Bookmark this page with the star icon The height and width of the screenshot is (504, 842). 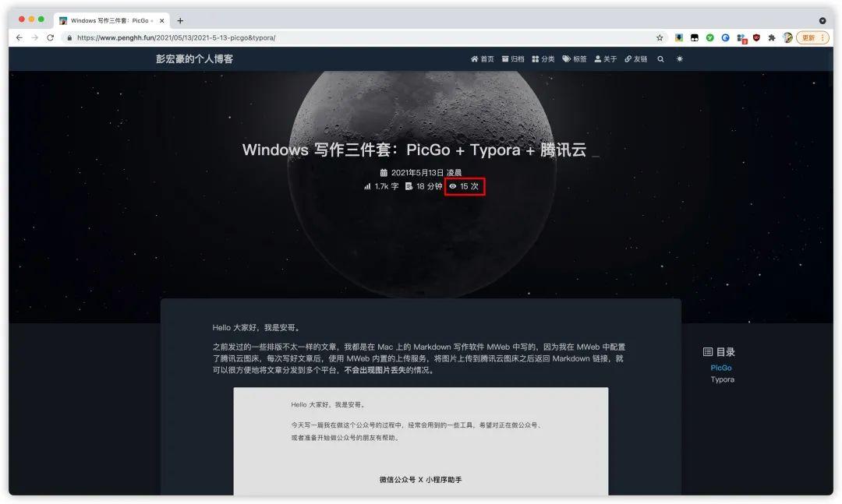tap(660, 37)
